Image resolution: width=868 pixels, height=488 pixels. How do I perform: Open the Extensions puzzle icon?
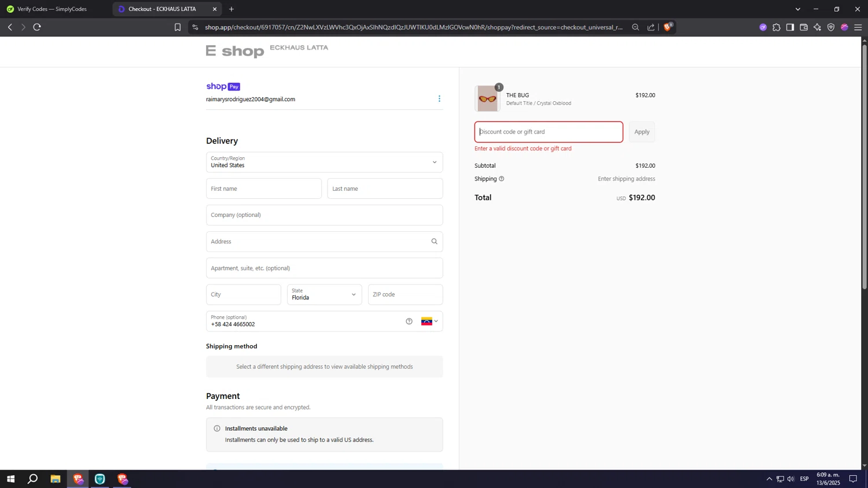[777, 27]
